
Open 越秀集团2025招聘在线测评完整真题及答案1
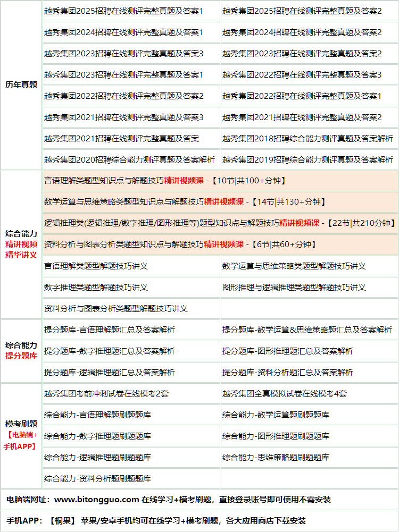[123, 11]
